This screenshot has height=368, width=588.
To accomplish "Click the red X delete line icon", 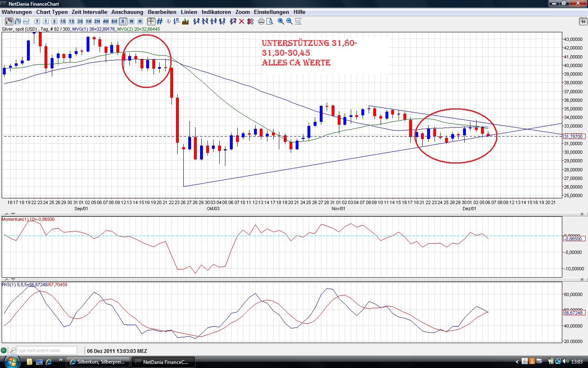I will (242, 21).
